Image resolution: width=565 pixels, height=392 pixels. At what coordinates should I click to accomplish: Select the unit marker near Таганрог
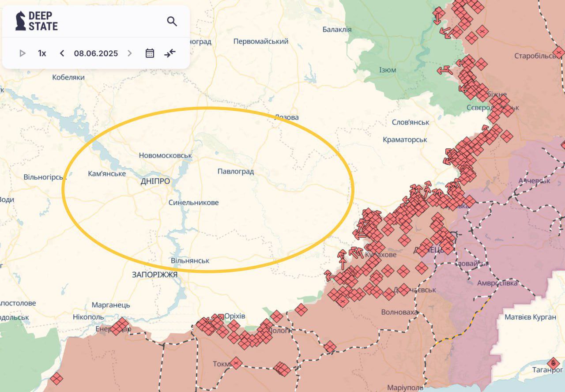(553, 363)
